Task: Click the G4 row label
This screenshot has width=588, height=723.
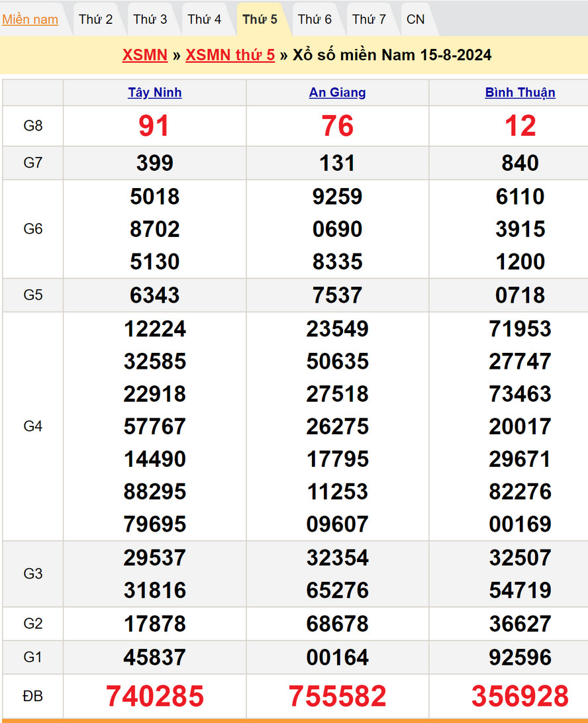Action: pos(33,426)
